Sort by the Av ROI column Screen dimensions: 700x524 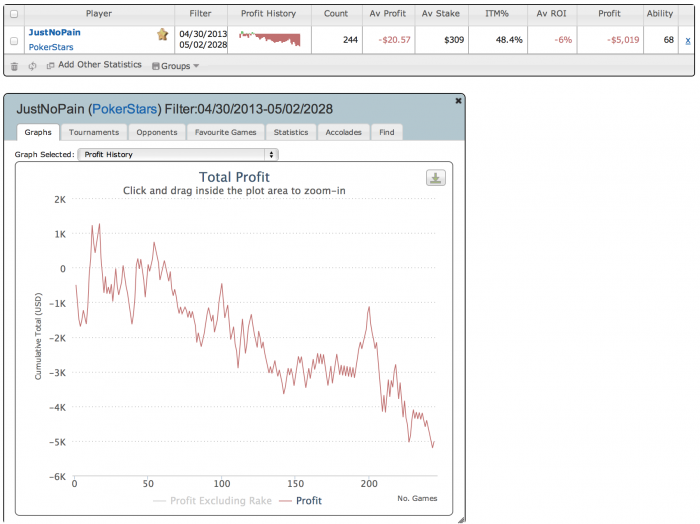551,13
